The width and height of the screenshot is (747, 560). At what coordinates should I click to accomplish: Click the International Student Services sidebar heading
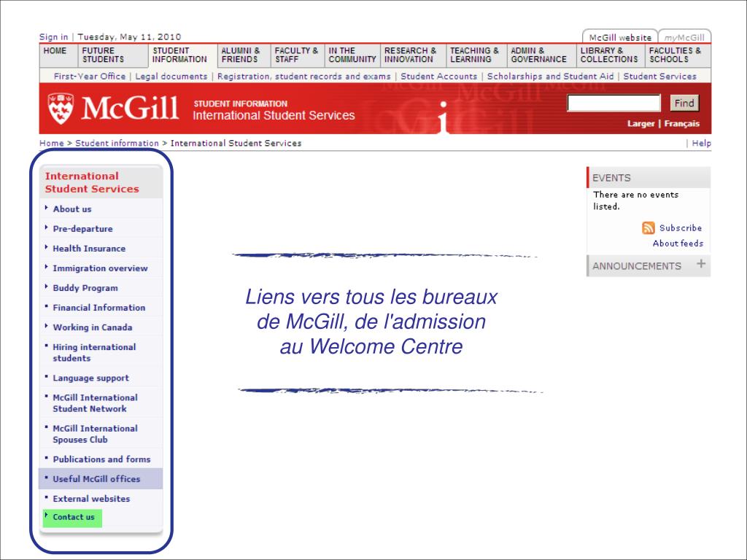pos(92,182)
